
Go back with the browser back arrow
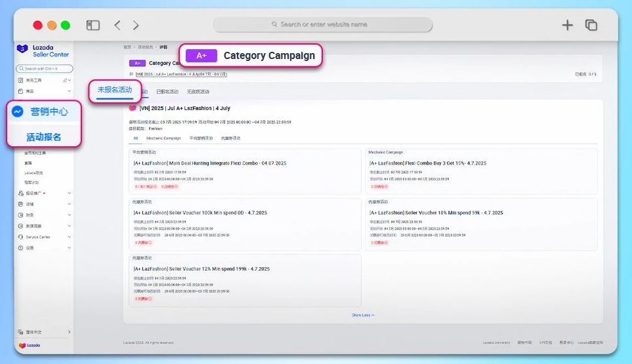tap(117, 26)
